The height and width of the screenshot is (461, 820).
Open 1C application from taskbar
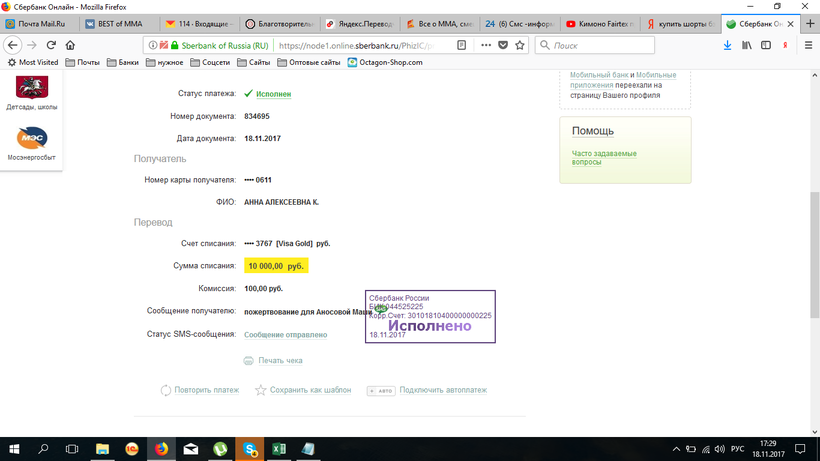(132, 449)
